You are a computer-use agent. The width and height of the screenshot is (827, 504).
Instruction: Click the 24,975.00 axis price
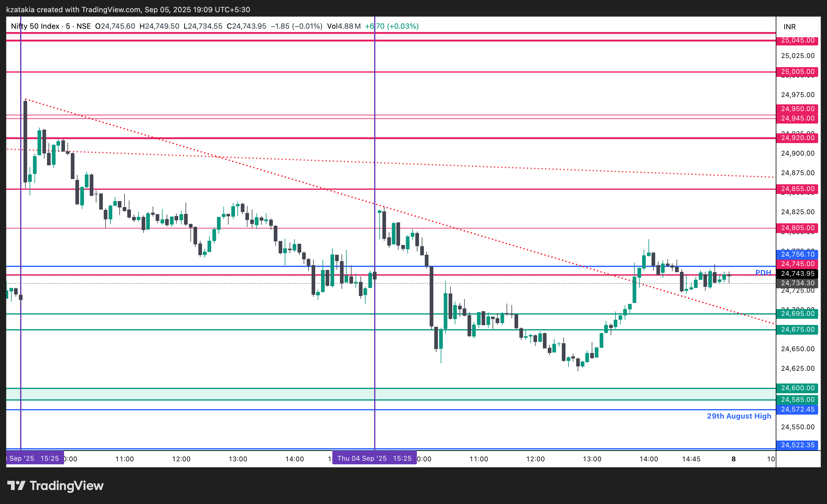click(x=797, y=95)
